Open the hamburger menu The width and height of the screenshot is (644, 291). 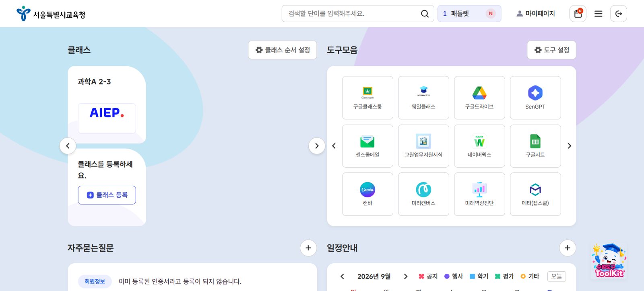[599, 14]
